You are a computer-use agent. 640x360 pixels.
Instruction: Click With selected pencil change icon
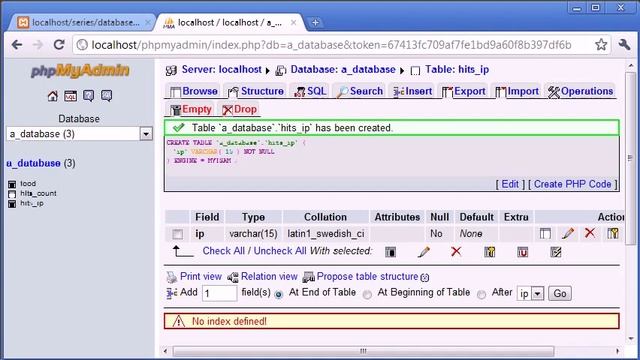pos(424,252)
